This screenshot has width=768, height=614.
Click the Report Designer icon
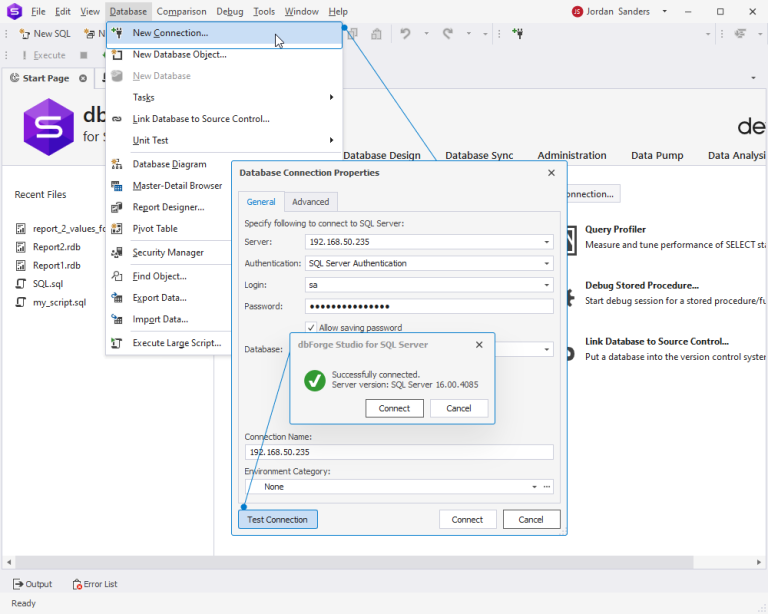pyautogui.click(x=117, y=207)
